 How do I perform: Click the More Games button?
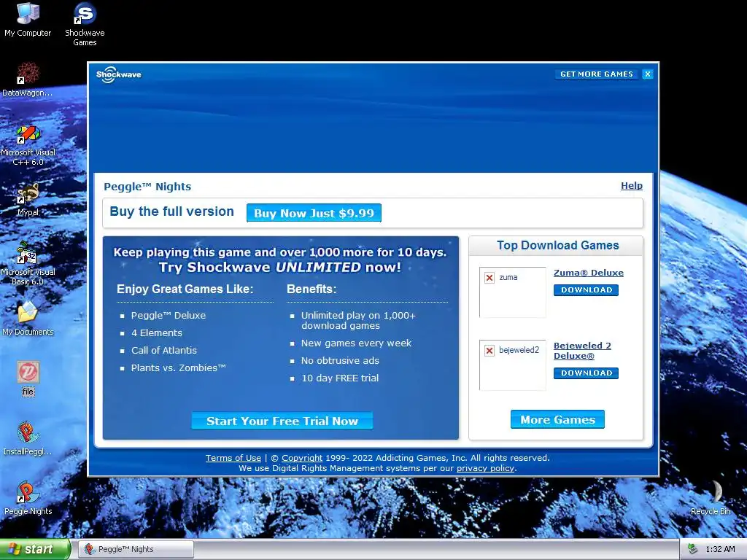(557, 419)
